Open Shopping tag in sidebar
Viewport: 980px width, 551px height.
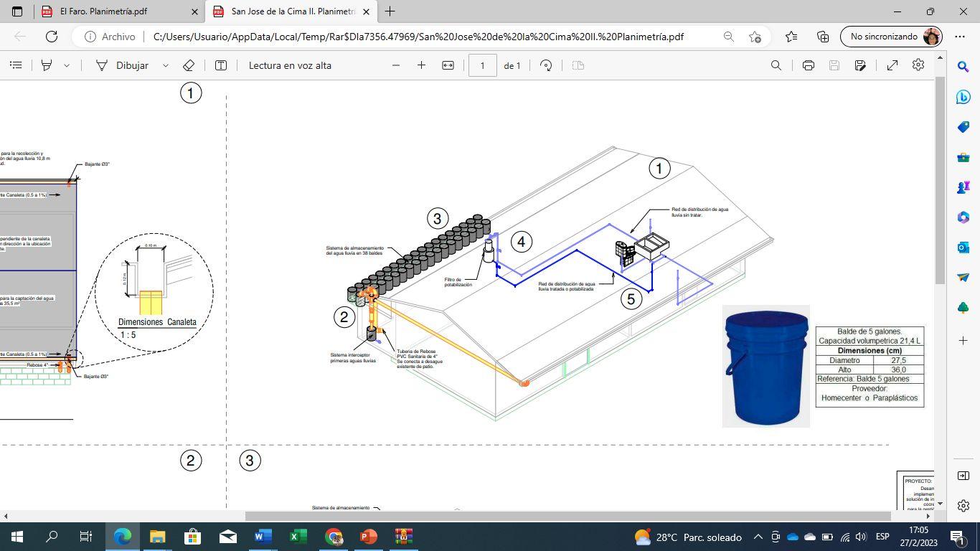pyautogui.click(x=963, y=127)
